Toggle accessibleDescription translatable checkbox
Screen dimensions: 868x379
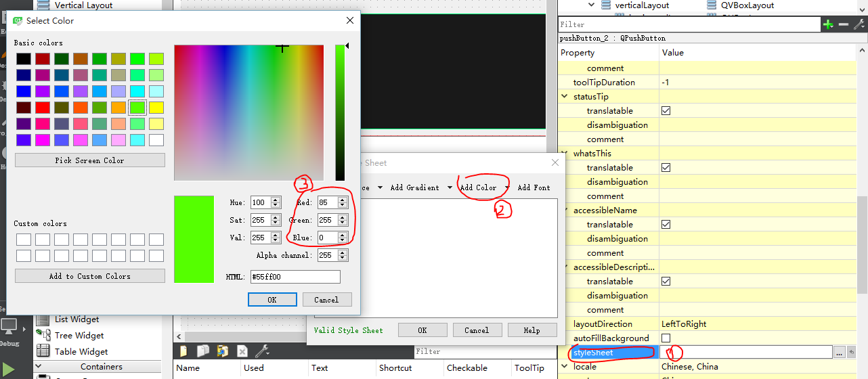666,281
